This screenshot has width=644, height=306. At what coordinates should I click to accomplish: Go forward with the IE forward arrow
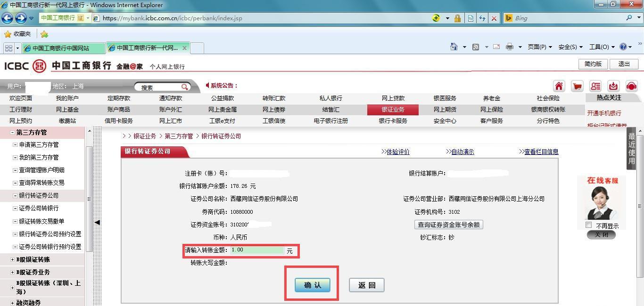(x=21, y=18)
